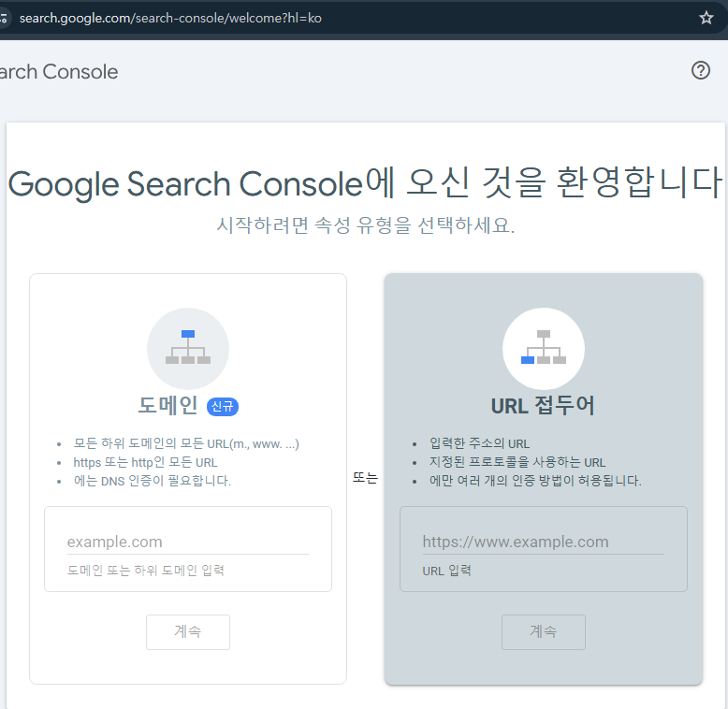Click bullet '에는 DNS 인증이 필요합니다.'
Viewport: 728px width, 709px height.
coord(153,481)
